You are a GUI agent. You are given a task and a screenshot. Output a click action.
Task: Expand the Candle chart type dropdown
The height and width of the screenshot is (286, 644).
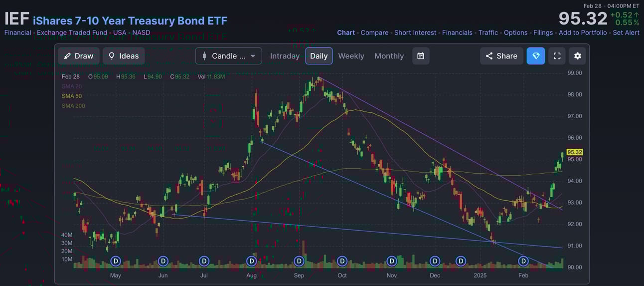(x=229, y=56)
